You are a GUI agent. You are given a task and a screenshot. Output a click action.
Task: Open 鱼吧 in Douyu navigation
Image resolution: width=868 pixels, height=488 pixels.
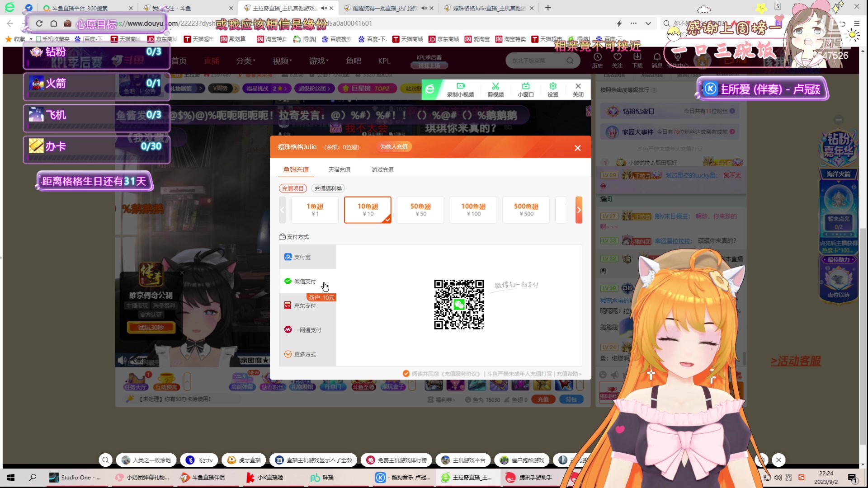(x=354, y=61)
